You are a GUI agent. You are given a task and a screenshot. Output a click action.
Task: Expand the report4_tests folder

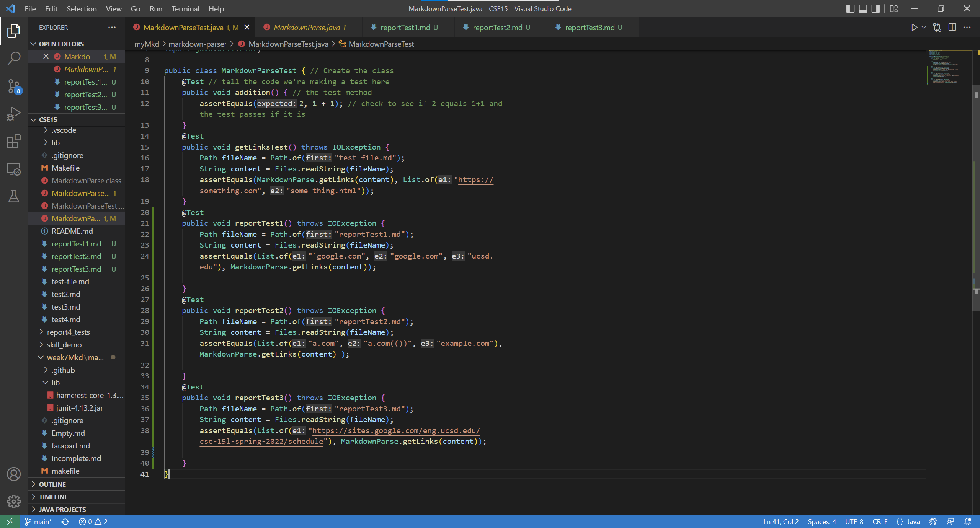68,332
